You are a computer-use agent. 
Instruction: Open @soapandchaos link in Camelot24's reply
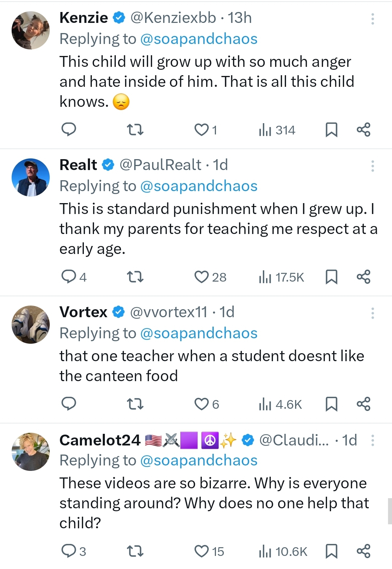tap(199, 460)
